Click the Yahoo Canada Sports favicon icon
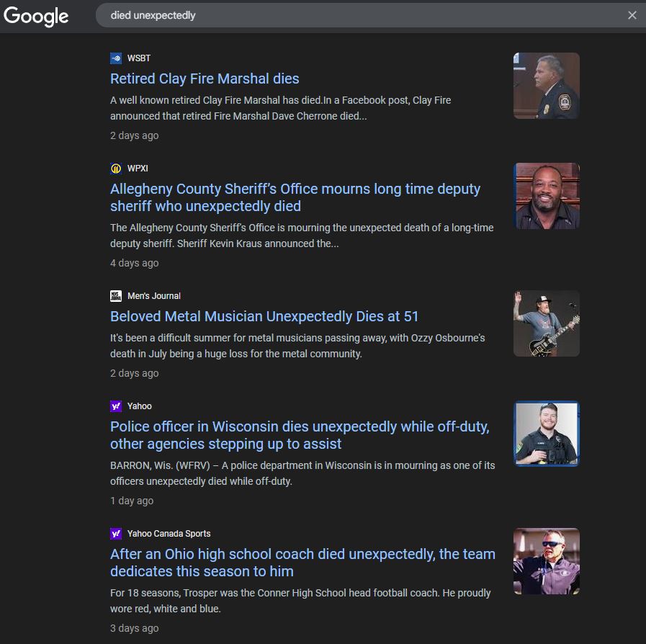The width and height of the screenshot is (646, 644). 116,534
